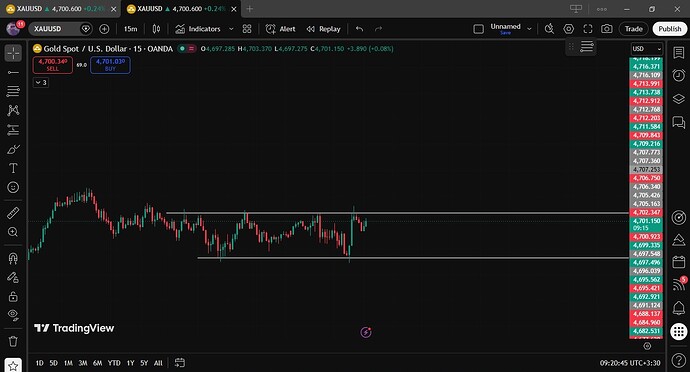Screen dimensions: 690x372
Task: Select the YTD date range
Action: click(x=114, y=363)
